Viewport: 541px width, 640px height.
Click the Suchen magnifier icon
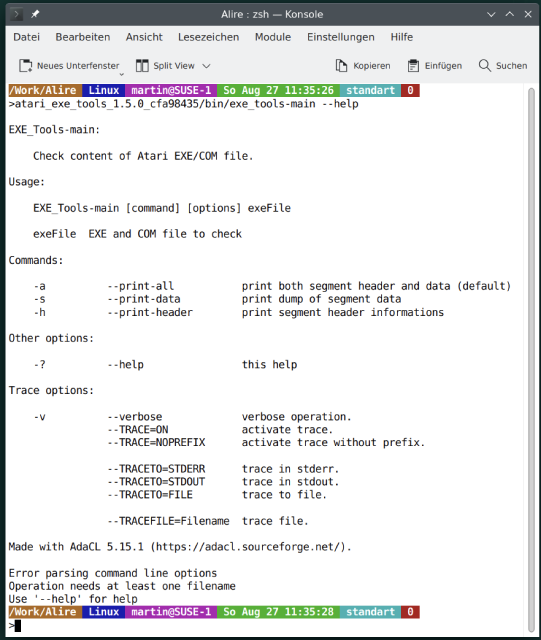pyautogui.click(x=485, y=66)
